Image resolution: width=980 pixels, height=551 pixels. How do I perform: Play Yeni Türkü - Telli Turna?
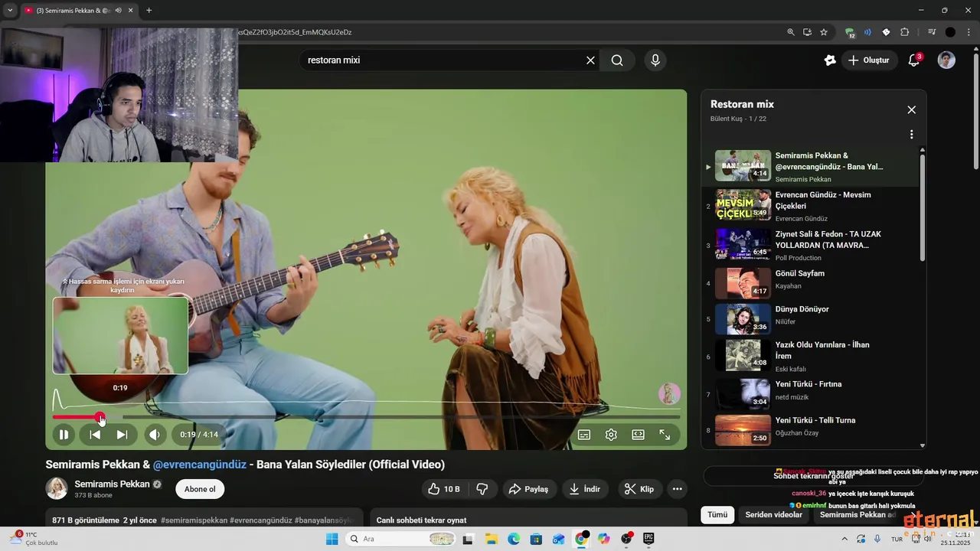click(812, 429)
